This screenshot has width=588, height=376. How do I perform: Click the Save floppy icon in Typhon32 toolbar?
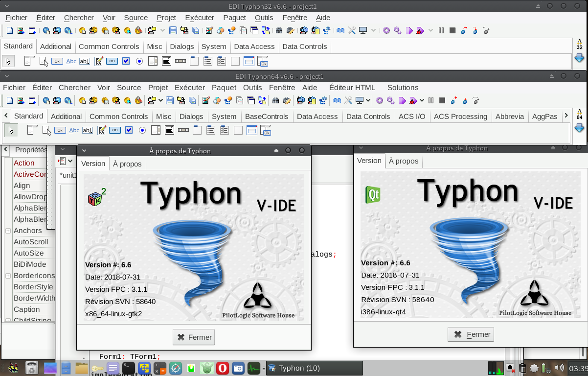(x=173, y=30)
